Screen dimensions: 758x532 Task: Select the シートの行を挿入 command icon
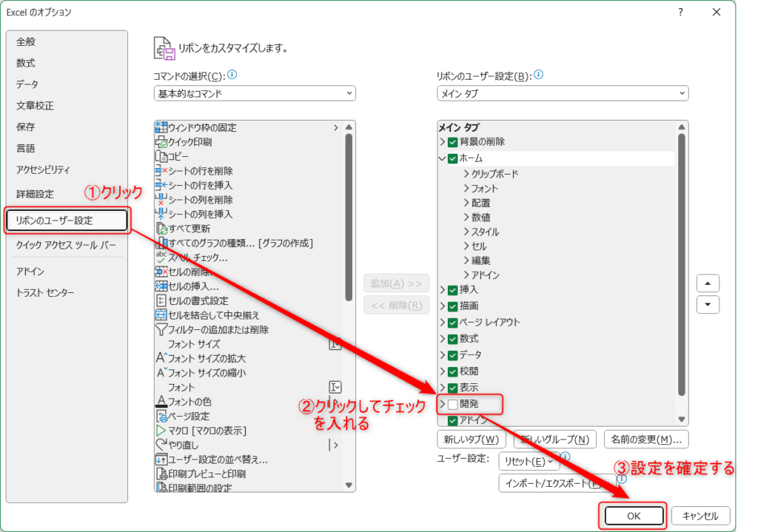coord(161,185)
